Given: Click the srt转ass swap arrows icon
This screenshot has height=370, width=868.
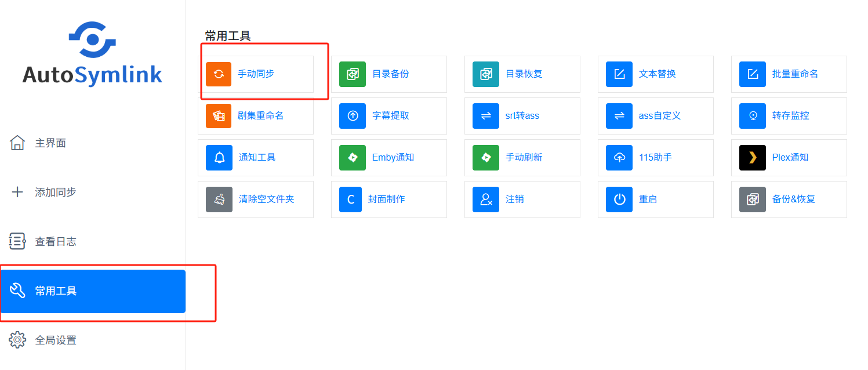Looking at the screenshot, I should (486, 116).
